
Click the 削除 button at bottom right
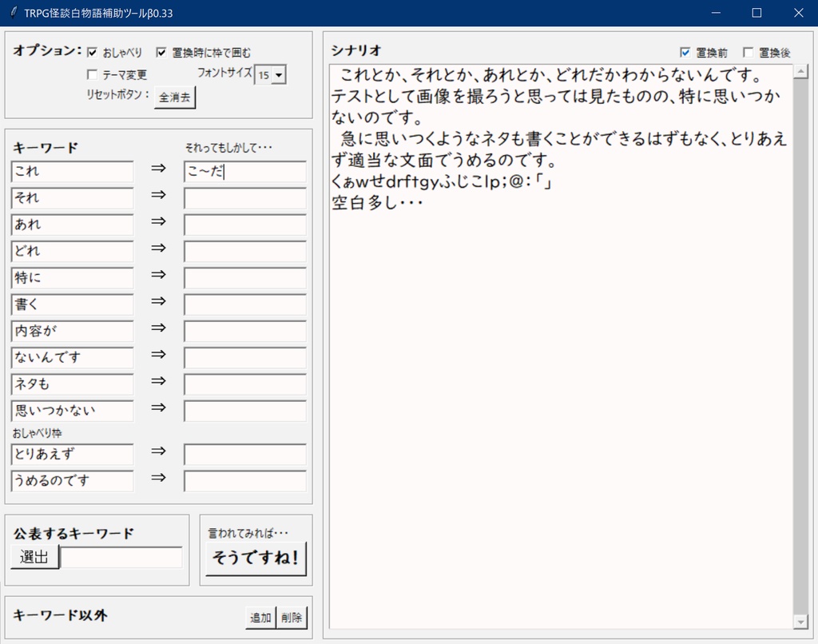tap(291, 617)
